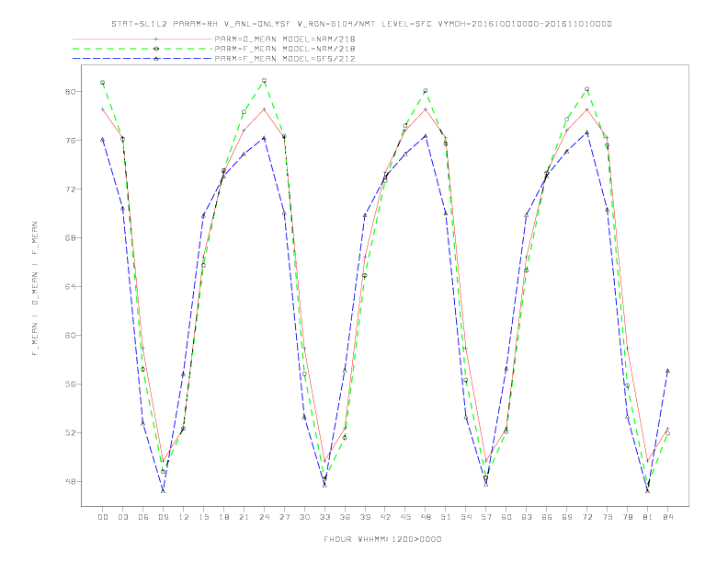728x563 pixels.
Task: Click green circle data point at hour 00
Action: pyautogui.click(x=103, y=83)
